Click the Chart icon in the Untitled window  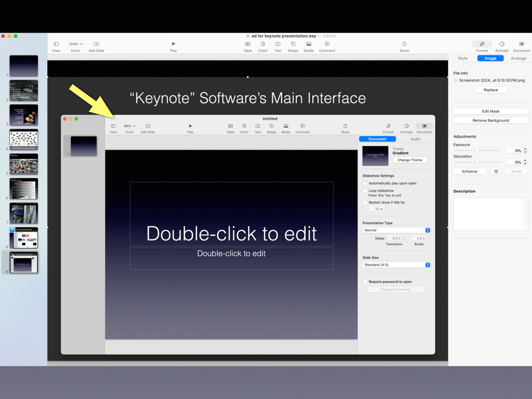tap(244, 126)
